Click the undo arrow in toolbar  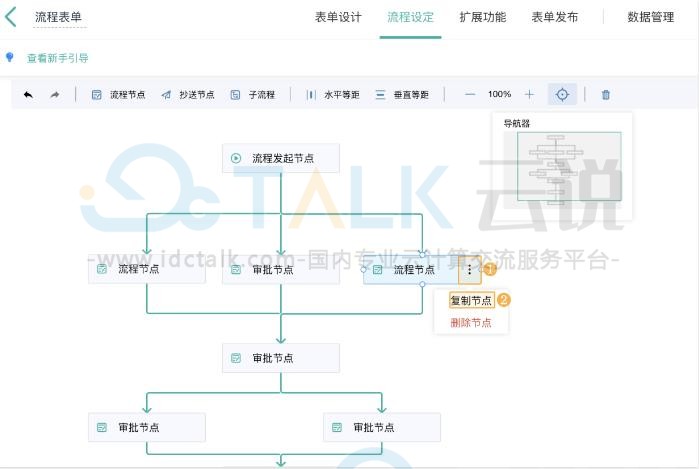(x=28, y=95)
